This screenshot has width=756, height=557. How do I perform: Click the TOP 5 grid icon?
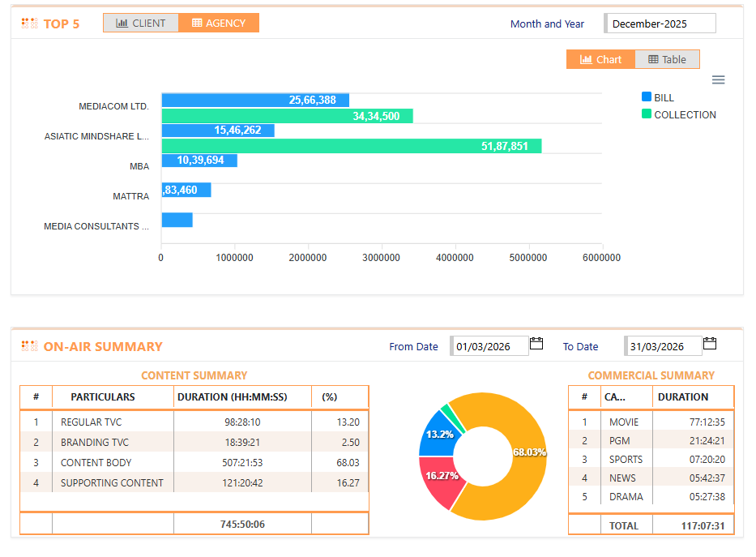point(30,24)
